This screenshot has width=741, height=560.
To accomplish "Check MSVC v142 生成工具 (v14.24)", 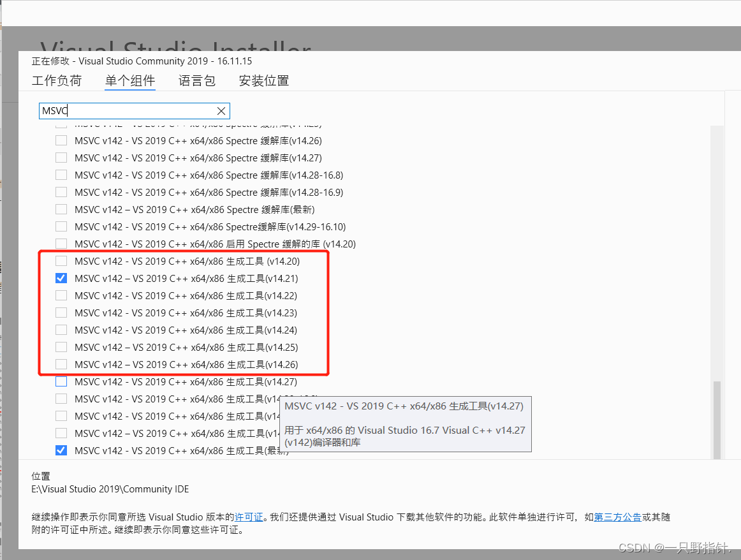I will pyautogui.click(x=61, y=329).
